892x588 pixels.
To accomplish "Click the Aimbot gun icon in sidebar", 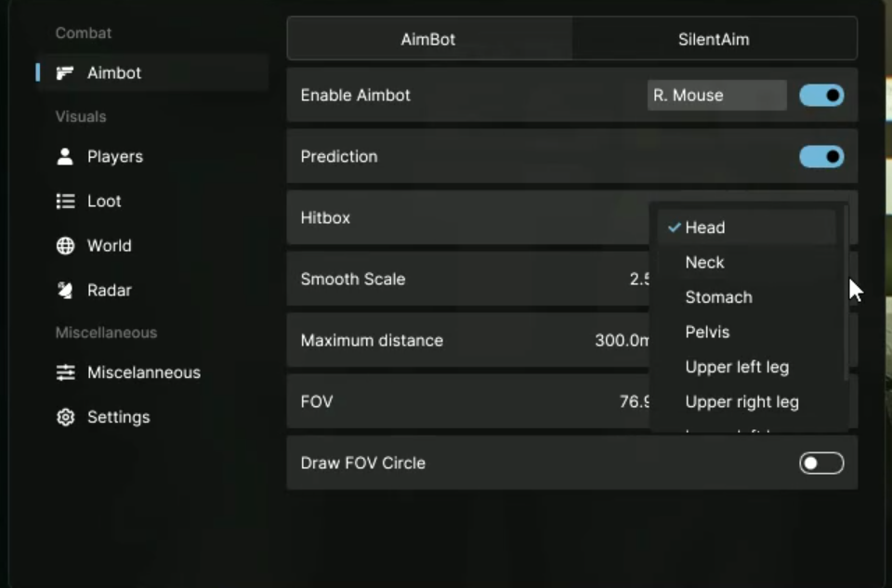I will [x=65, y=72].
